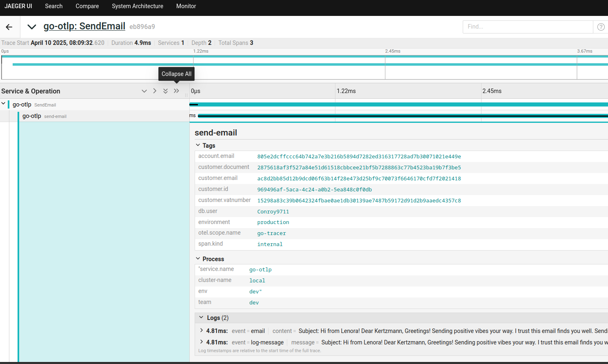Collapse the Process section
This screenshot has width=608, height=364.
(198, 259)
